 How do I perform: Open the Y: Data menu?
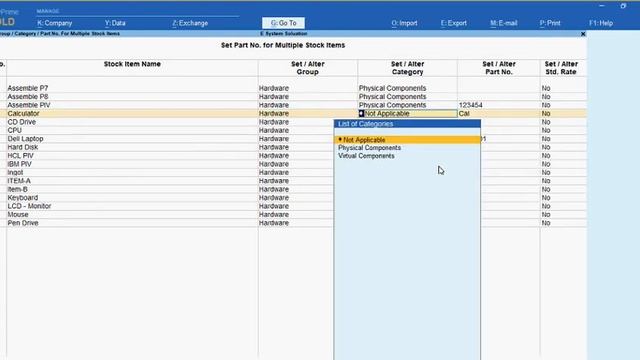tap(115, 23)
